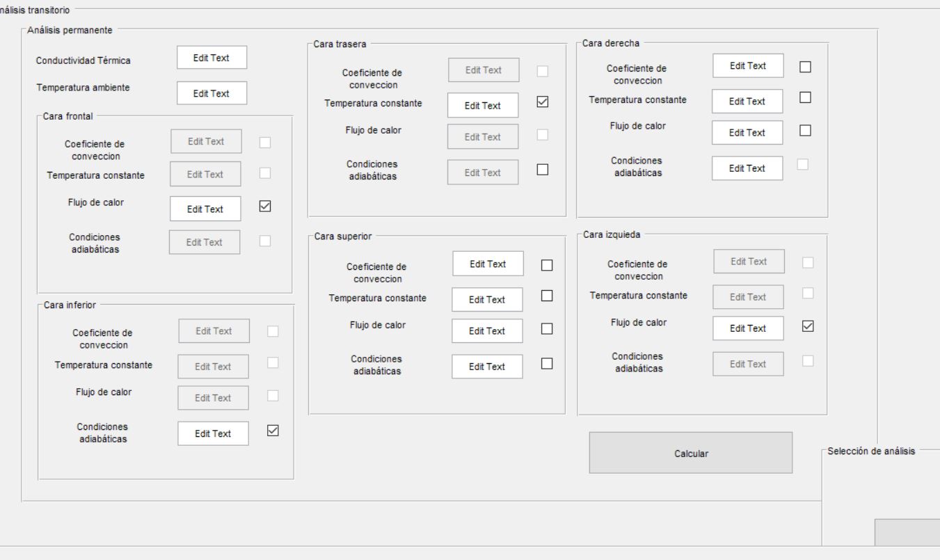Click Flujo de calor field in Cara inferior
This screenshot has width=940, height=560.
pos(213,398)
